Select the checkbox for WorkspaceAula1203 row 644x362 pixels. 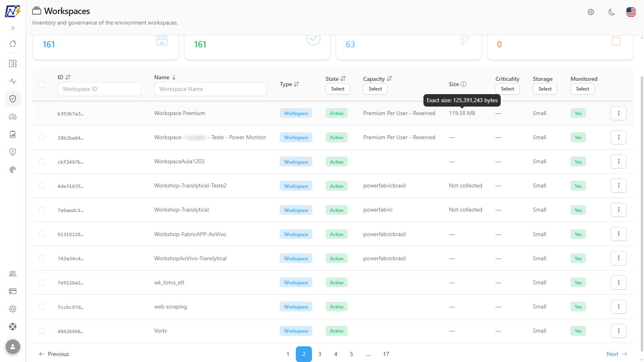[x=42, y=162]
